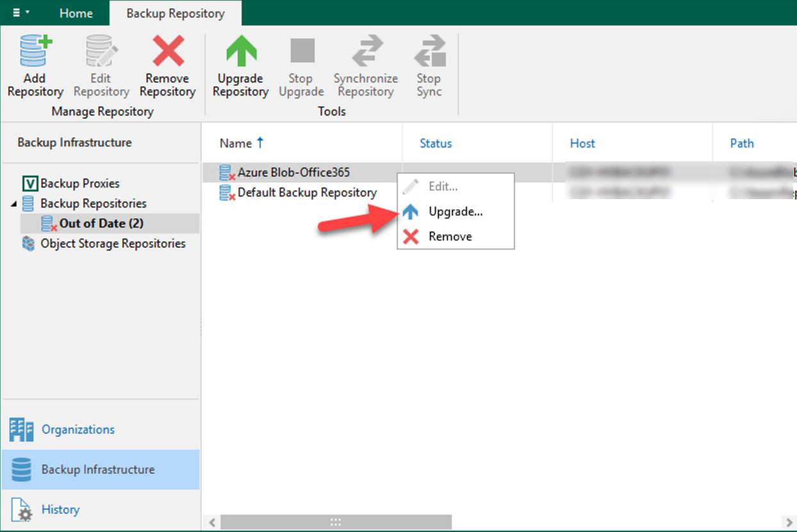Select the Default Backup Repository row
This screenshot has height=532, width=797.
tap(307, 193)
